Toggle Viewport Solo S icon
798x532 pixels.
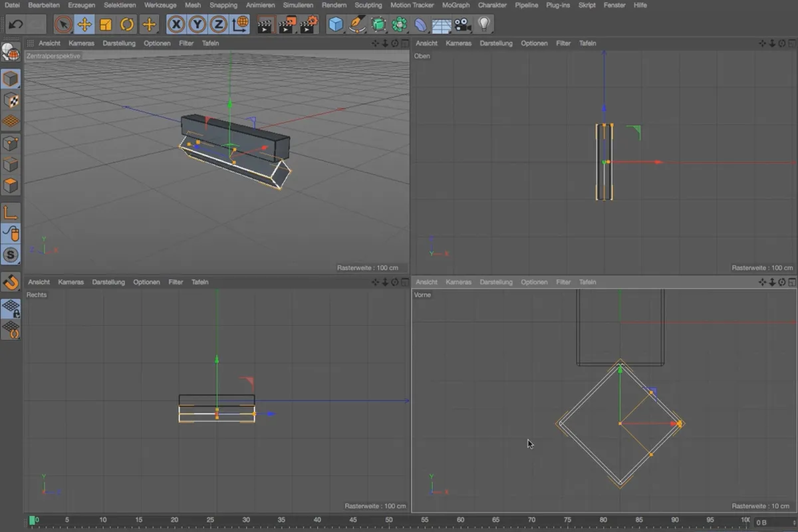11,255
